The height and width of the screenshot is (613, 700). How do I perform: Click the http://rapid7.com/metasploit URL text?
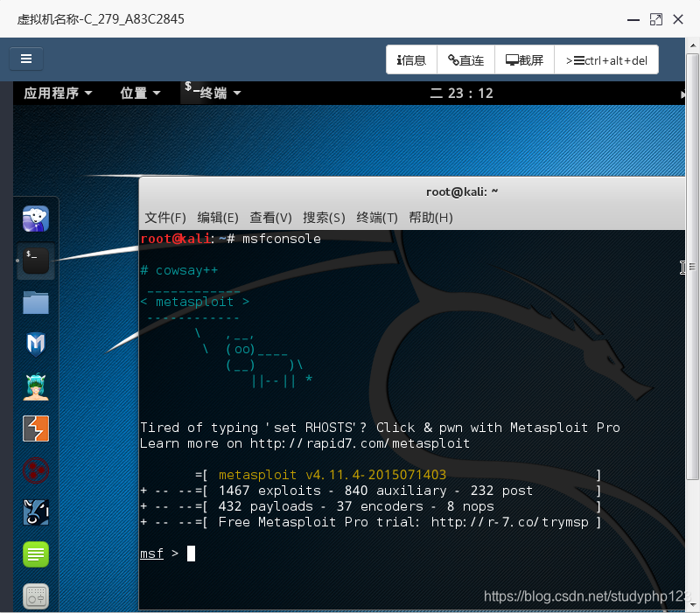(x=360, y=443)
